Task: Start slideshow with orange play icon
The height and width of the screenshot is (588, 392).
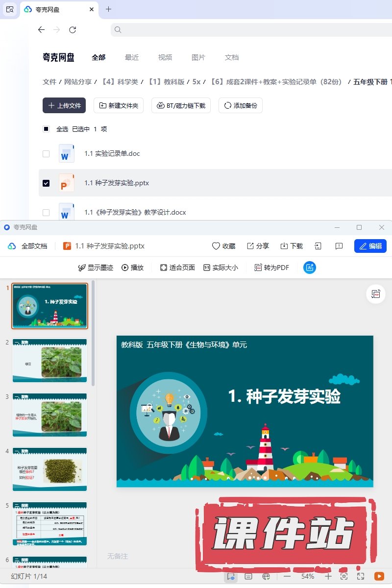Action: (x=379, y=576)
